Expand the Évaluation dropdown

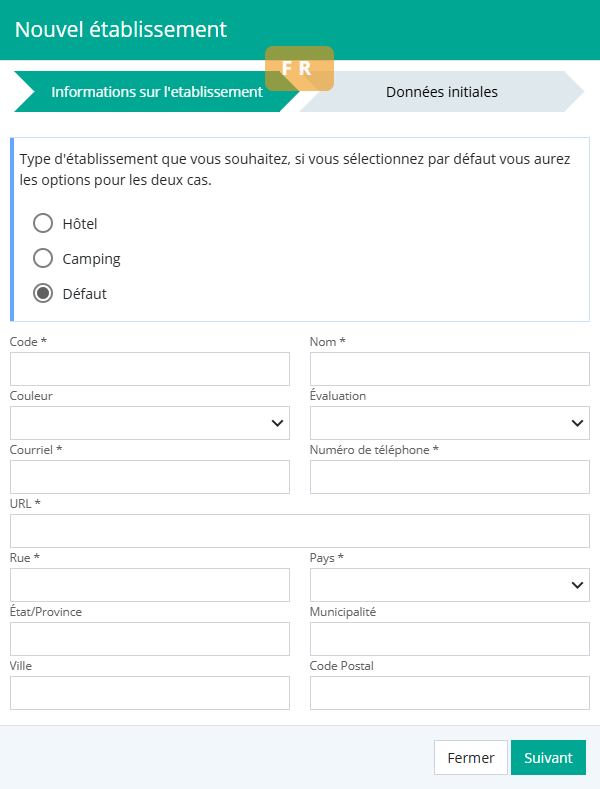pos(450,423)
